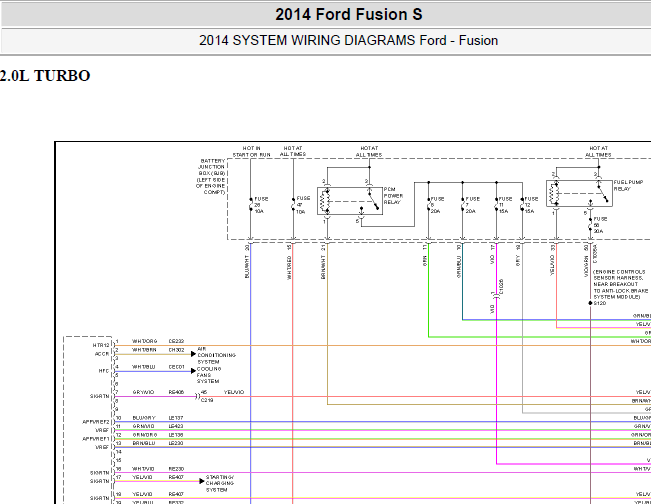The width and height of the screenshot is (651, 504).
Task: Click the 'APPVREF2' pin label
Action: coord(95,422)
